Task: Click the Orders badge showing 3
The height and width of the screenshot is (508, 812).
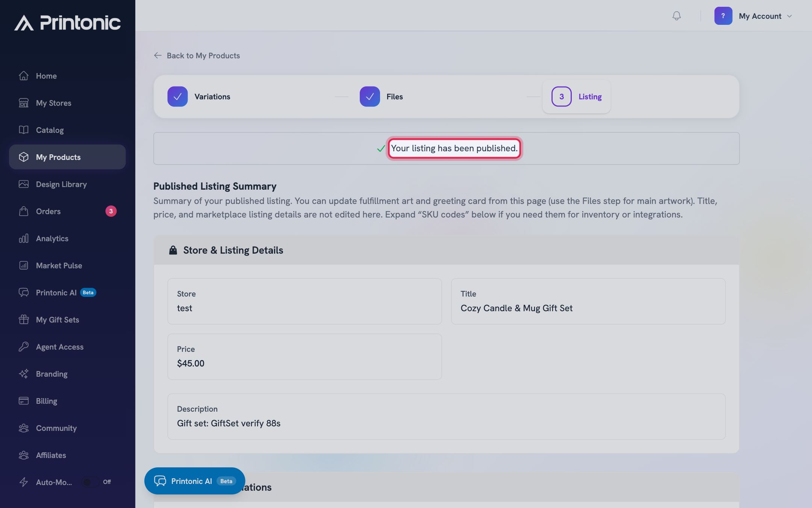Action: 111,211
